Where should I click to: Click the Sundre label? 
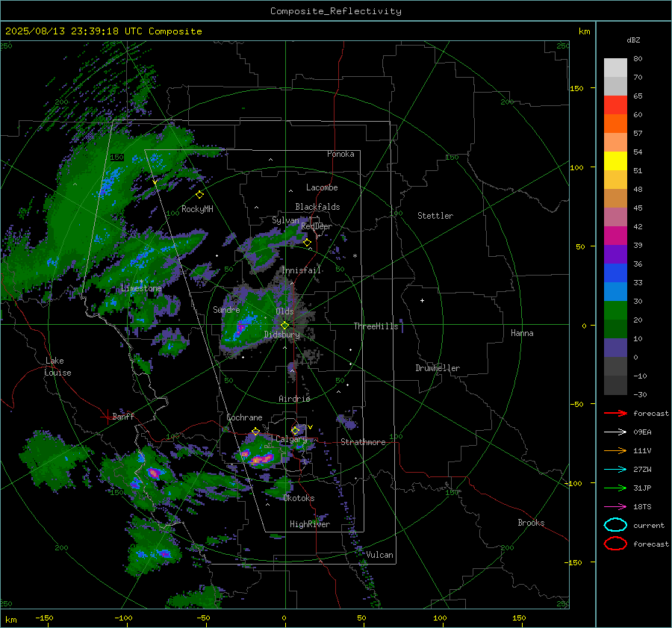click(226, 309)
